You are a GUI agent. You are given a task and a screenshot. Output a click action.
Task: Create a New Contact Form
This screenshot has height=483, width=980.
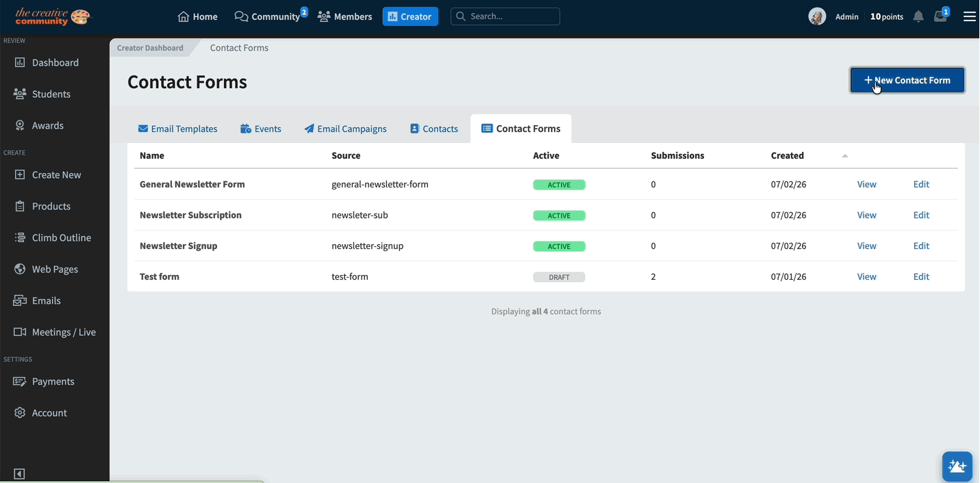tap(907, 80)
